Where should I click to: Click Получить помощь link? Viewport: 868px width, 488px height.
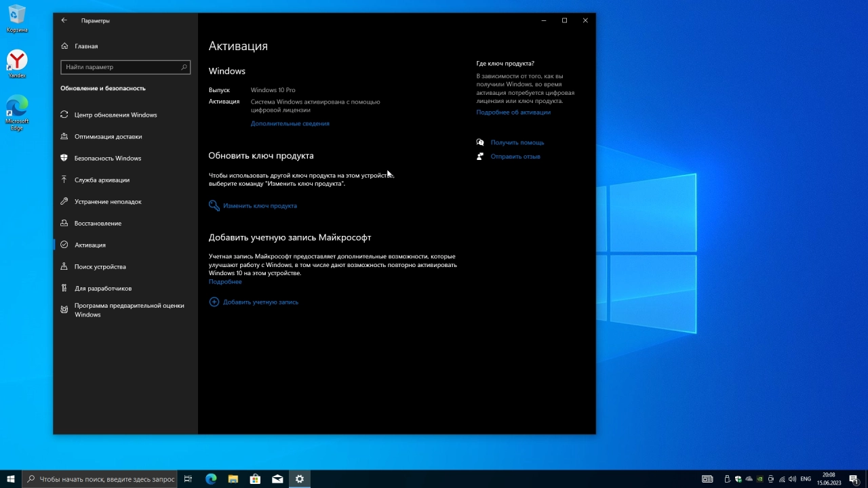517,142
